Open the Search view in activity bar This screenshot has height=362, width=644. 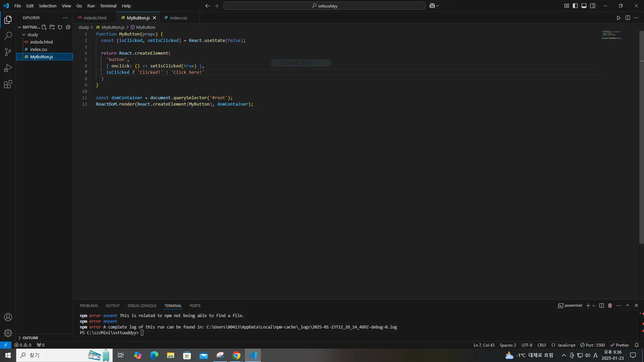8,36
